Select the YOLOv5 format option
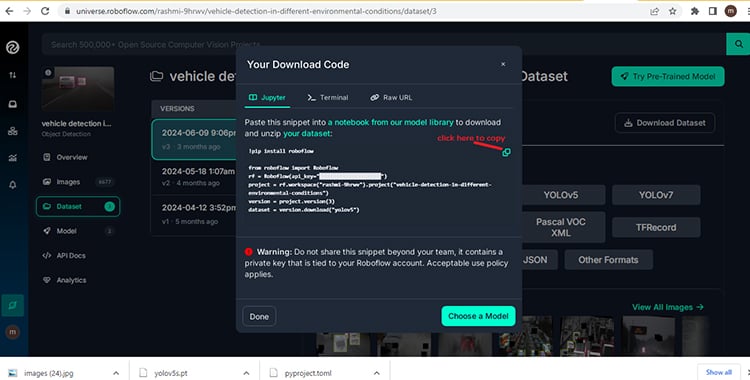 pos(561,195)
